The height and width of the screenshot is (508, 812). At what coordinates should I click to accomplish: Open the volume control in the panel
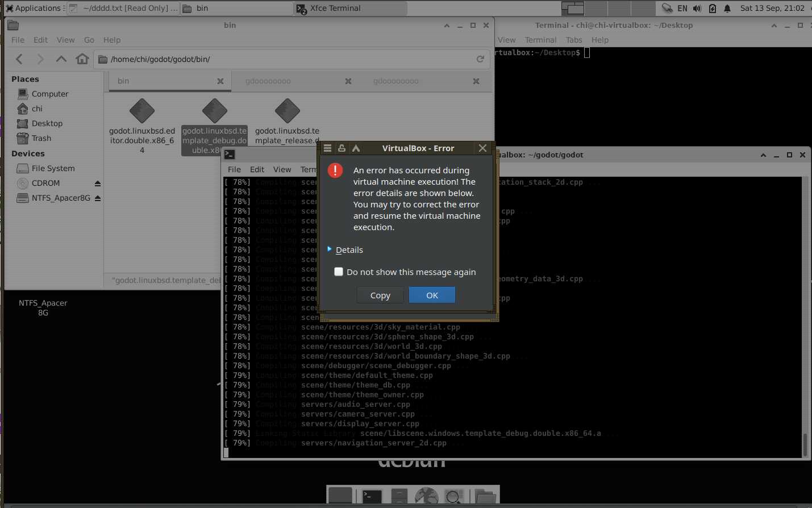click(697, 8)
